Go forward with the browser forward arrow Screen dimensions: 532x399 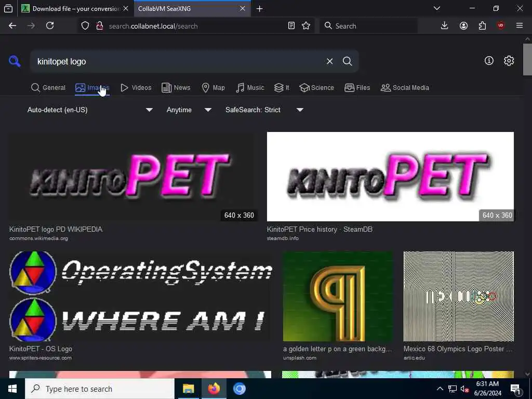(31, 26)
